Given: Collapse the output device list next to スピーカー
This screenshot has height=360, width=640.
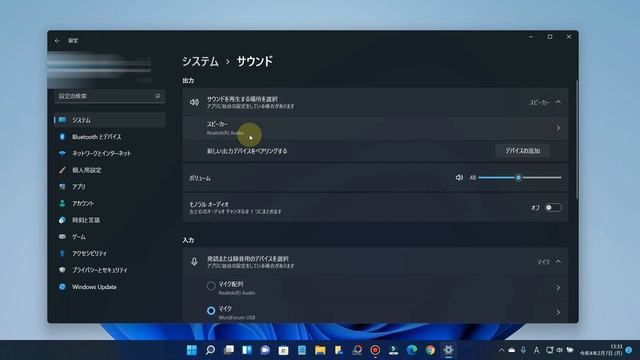Looking at the screenshot, I should (558, 102).
